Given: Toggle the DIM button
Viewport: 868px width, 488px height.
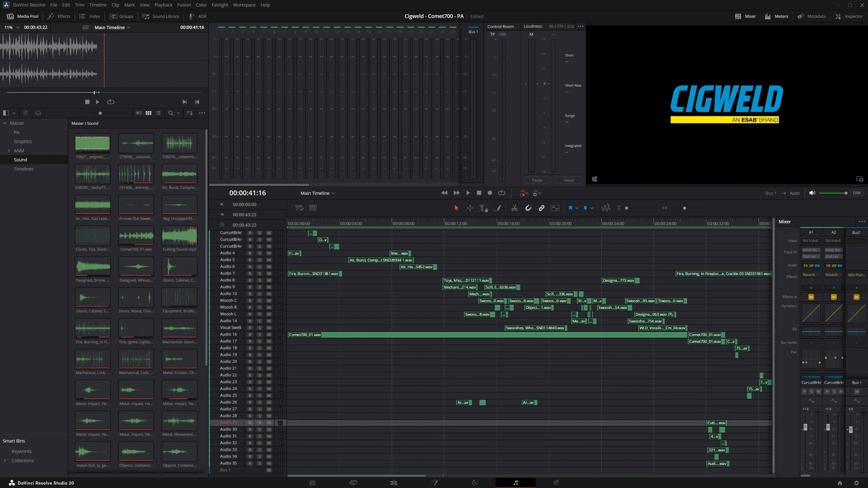Looking at the screenshot, I should pos(856,193).
